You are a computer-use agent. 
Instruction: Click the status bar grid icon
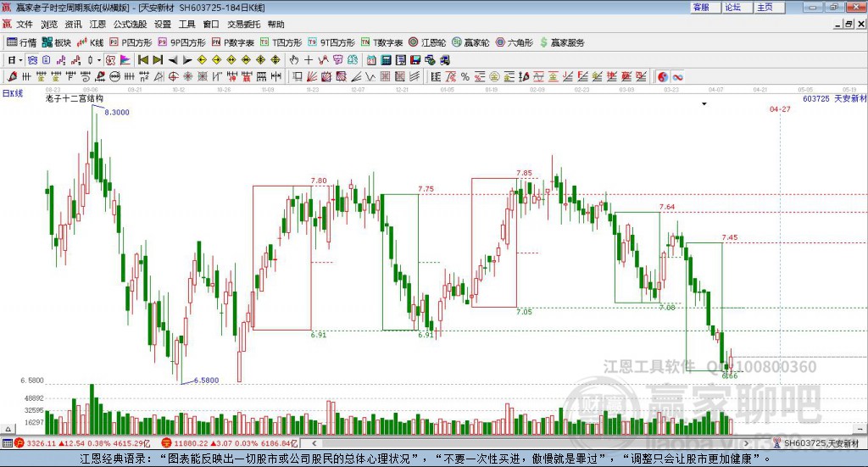tap(7, 443)
